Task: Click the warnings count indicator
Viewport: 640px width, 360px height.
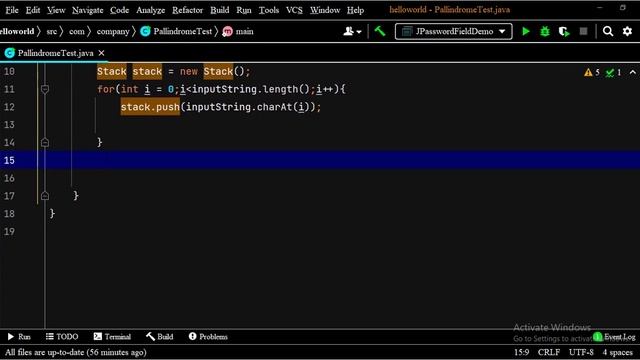Action: 591,73
